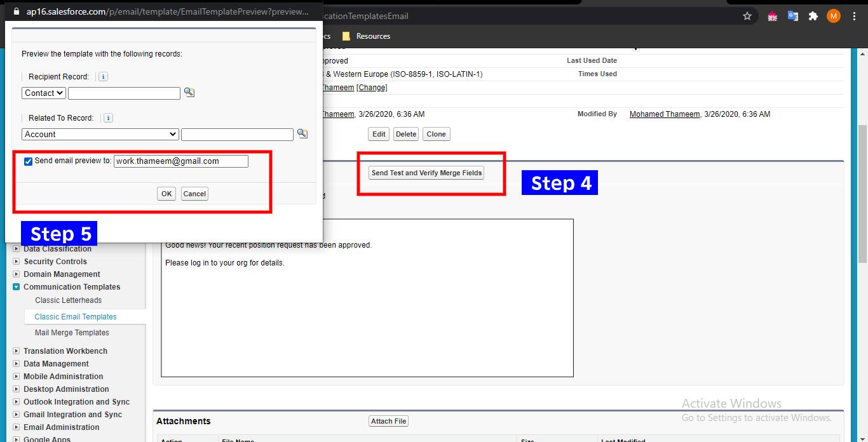
Task: Click the info icon beside Recipient Record
Action: coord(103,76)
